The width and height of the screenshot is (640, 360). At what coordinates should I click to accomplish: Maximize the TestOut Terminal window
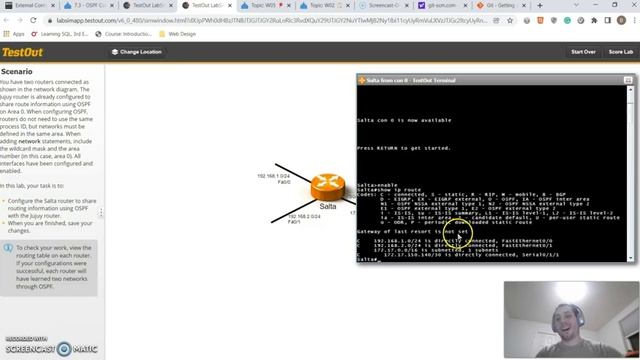coord(628,80)
